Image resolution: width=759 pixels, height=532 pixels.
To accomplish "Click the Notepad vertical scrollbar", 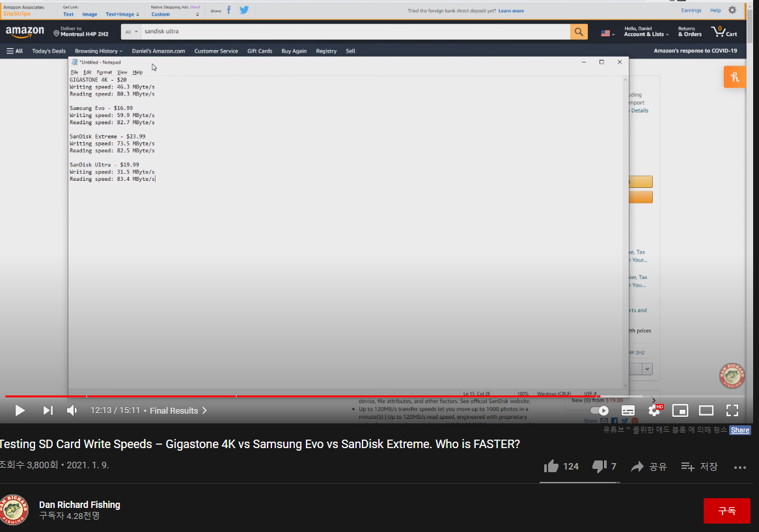I will 625,232.
